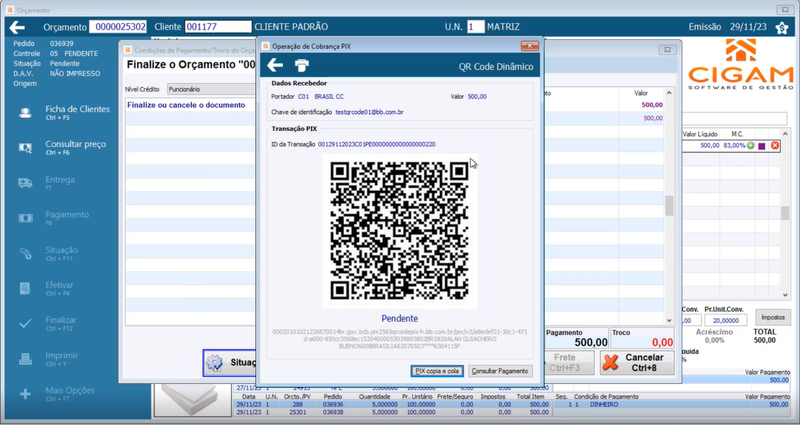Click the main window back arrow
Viewport: 800px width, 425px height.
17,27
